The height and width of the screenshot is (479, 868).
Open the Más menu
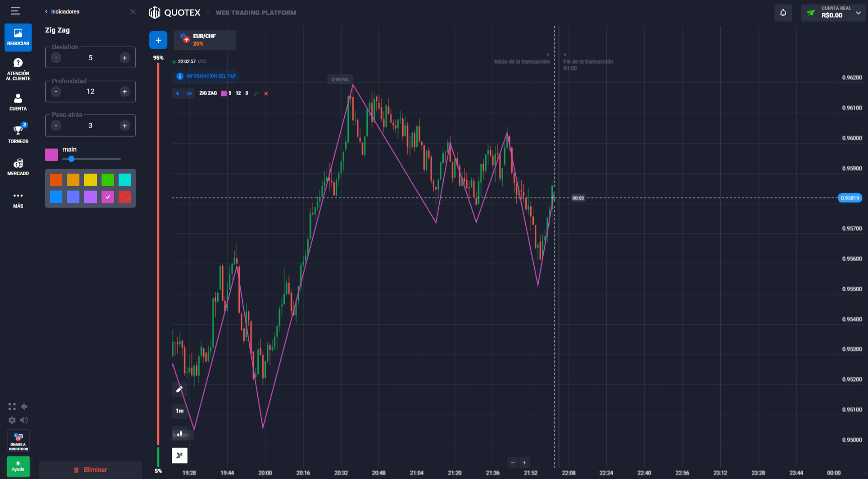pyautogui.click(x=18, y=200)
